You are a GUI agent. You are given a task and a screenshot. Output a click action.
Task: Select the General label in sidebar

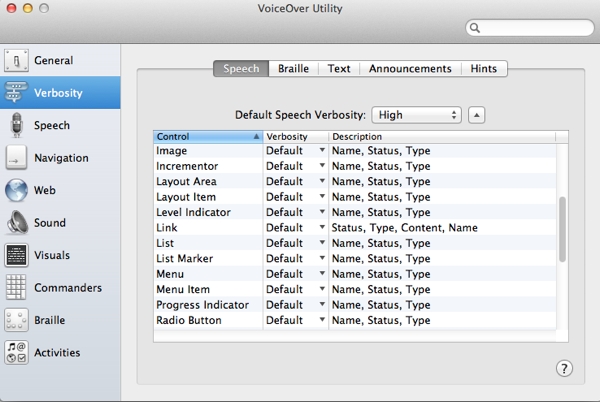pyautogui.click(x=54, y=60)
